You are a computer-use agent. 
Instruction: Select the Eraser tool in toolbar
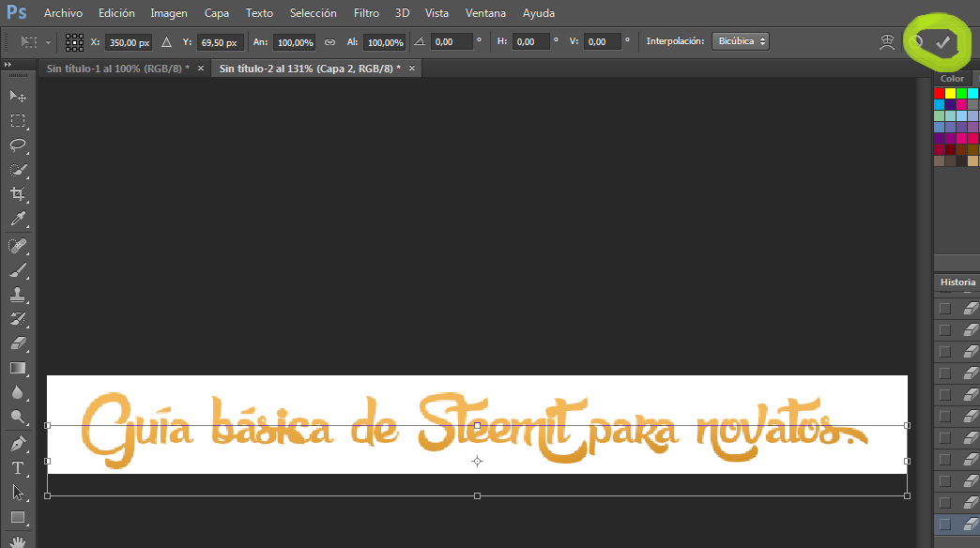tap(18, 343)
